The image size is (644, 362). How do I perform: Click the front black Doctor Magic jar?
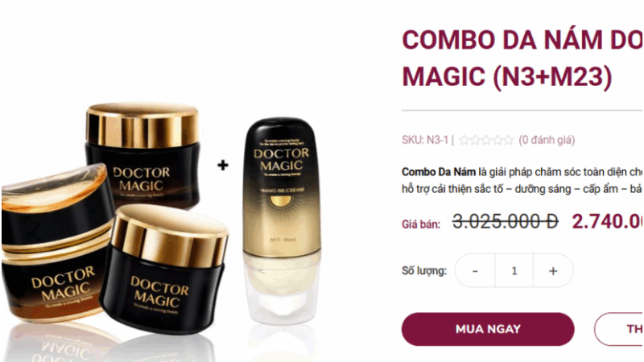[164, 269]
